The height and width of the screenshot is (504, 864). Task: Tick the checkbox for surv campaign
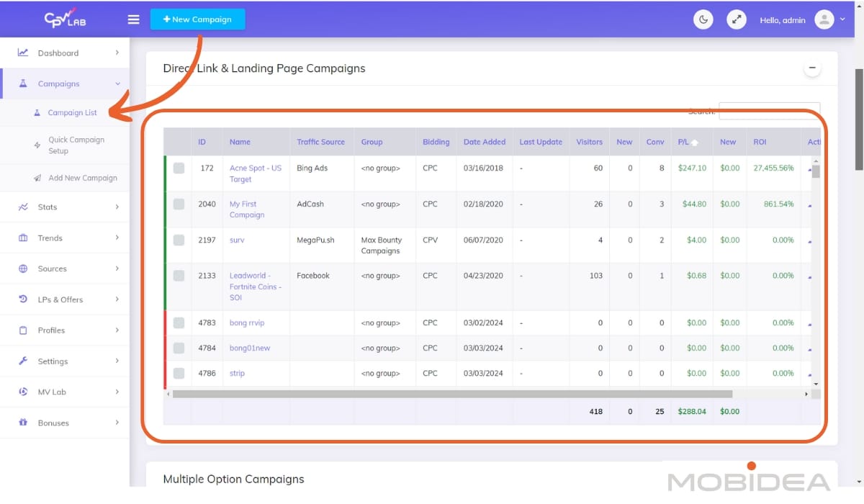(x=179, y=240)
